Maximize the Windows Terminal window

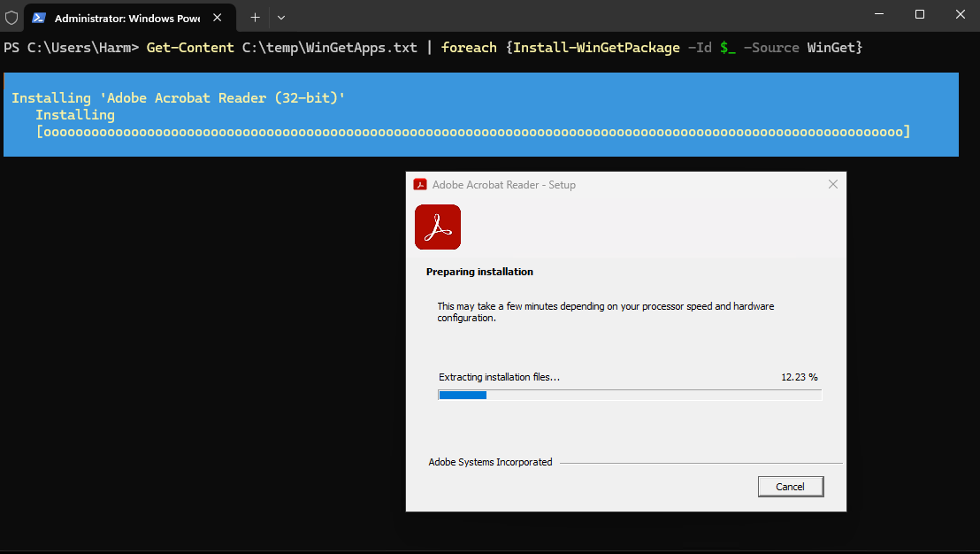920,14
